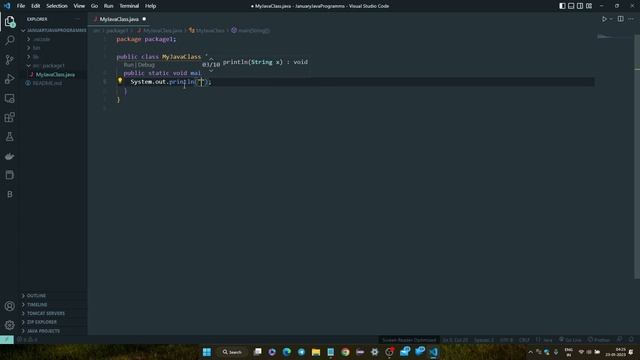Open the Help menu
The image size is (640, 360).
tap(150, 6)
